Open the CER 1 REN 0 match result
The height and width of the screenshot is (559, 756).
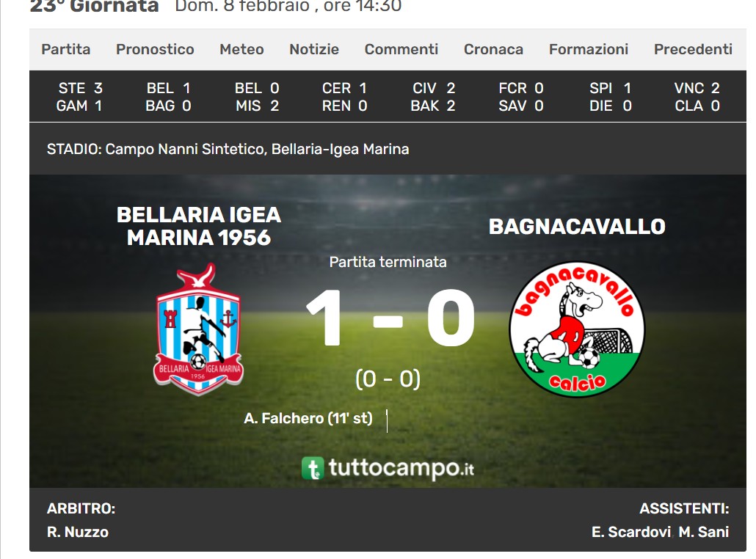pos(344,97)
